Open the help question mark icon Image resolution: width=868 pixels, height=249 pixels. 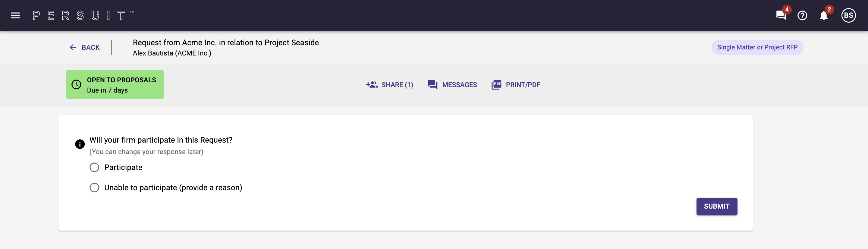(802, 15)
